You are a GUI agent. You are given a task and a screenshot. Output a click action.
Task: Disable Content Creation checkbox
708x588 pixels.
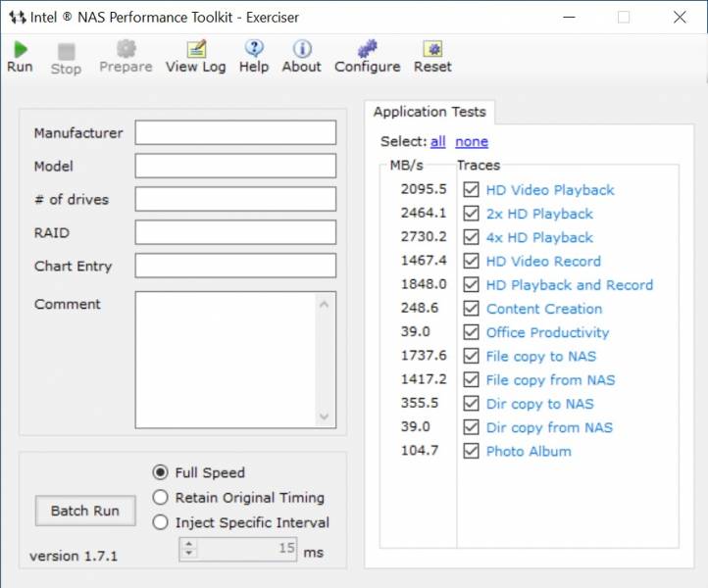point(471,309)
